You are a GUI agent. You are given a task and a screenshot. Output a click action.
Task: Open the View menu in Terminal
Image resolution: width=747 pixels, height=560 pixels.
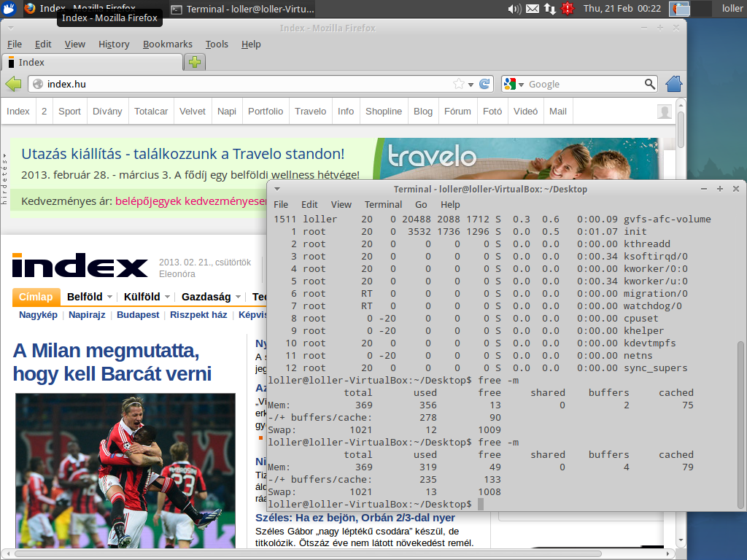click(x=341, y=205)
